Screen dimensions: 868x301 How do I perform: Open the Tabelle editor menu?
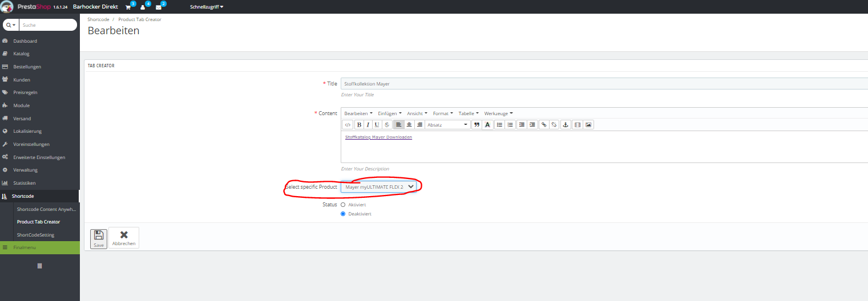click(469, 113)
